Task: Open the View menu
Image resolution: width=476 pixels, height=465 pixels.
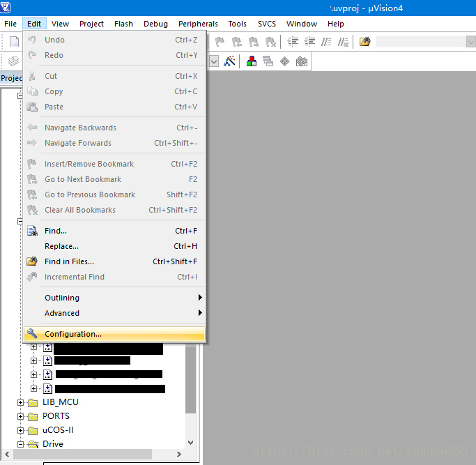Action: pyautogui.click(x=60, y=24)
